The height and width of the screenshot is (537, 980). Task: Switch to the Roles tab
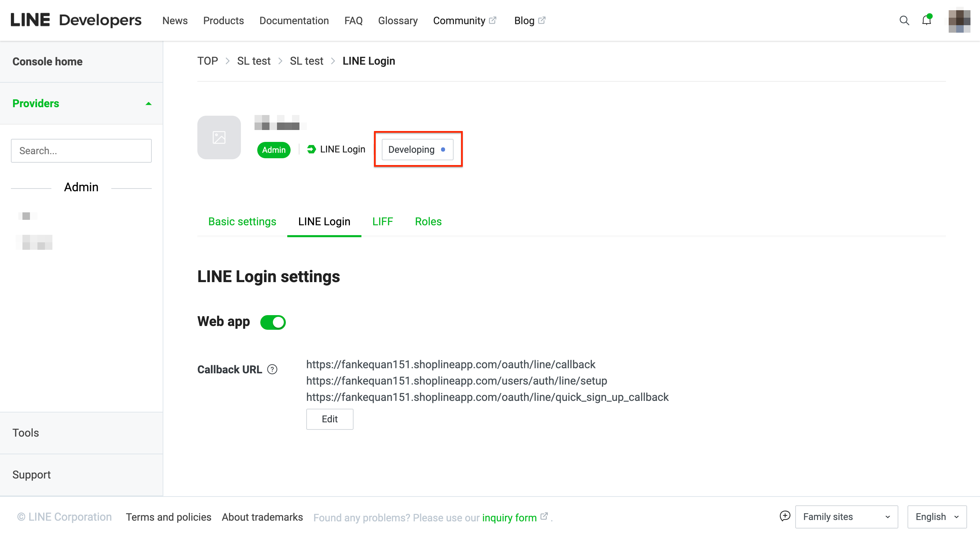428,222
